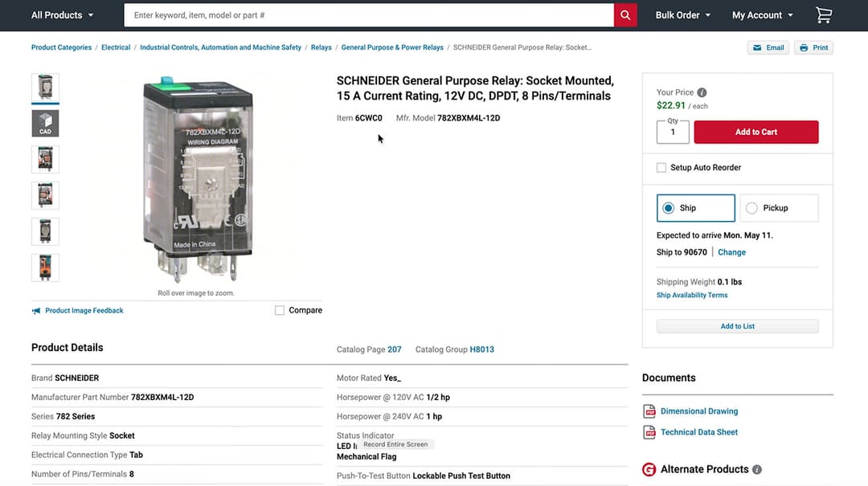Click the Horsepower @ 240V AC row
The width and height of the screenshot is (868, 486).
click(x=482, y=417)
